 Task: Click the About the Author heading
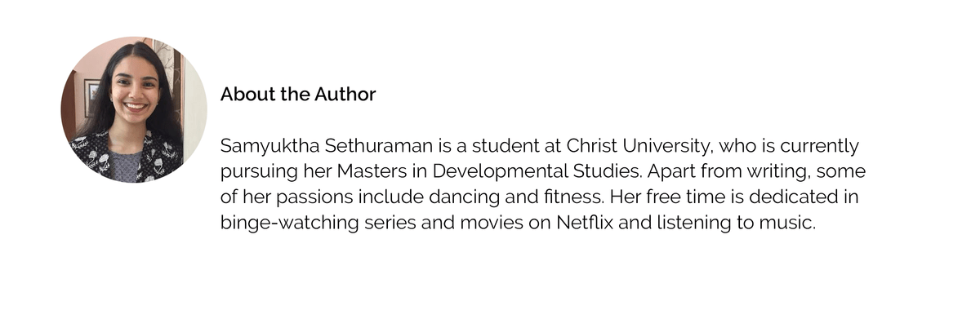[298, 95]
